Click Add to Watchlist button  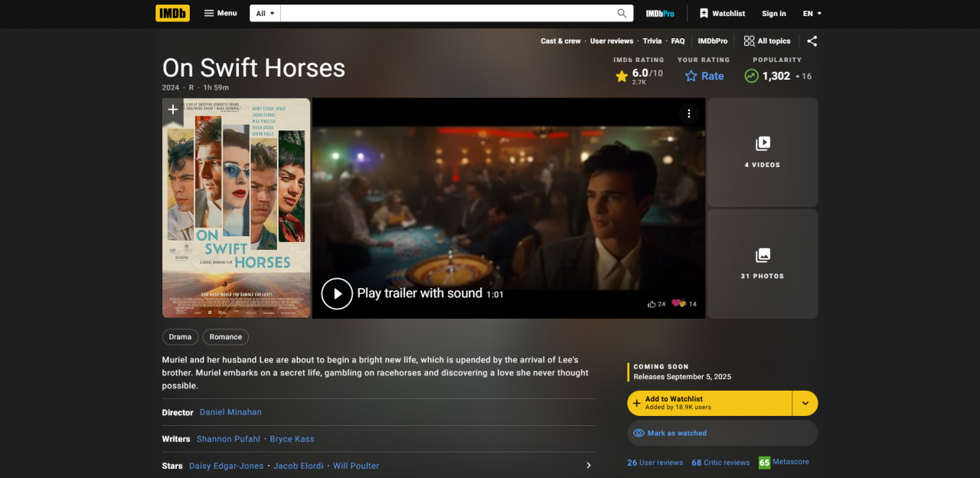click(x=709, y=403)
